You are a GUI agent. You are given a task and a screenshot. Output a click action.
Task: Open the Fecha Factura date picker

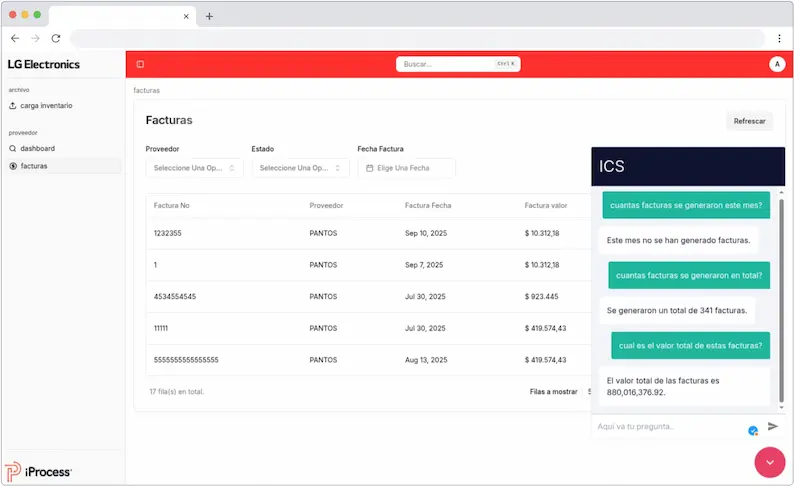[406, 168]
